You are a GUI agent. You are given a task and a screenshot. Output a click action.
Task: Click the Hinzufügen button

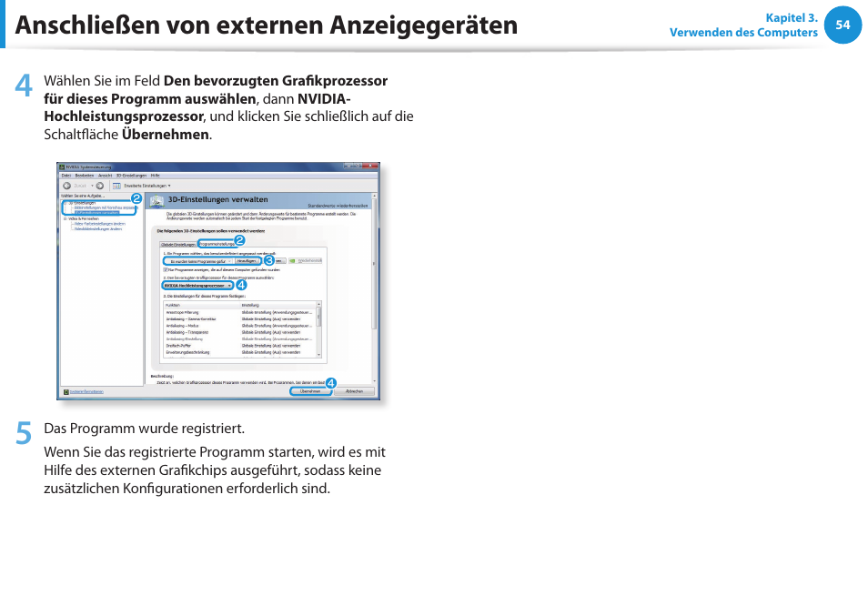point(247,260)
